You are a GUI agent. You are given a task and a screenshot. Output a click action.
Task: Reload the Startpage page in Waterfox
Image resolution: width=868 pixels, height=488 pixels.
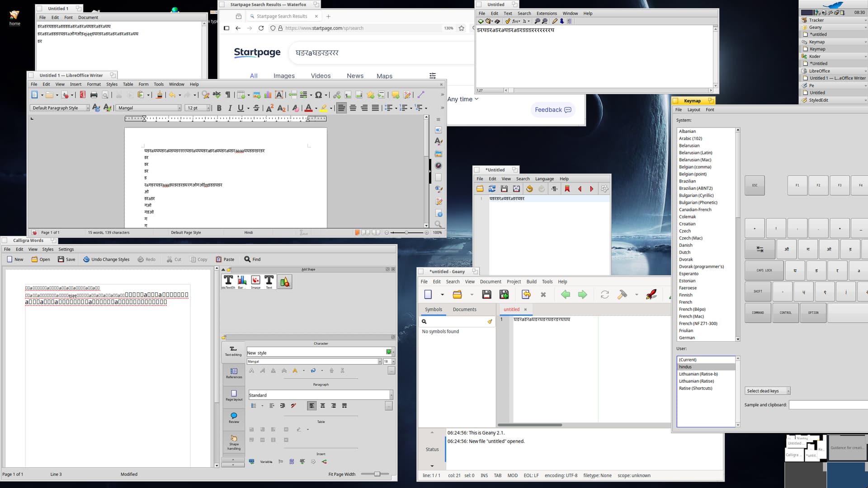pyautogui.click(x=261, y=28)
